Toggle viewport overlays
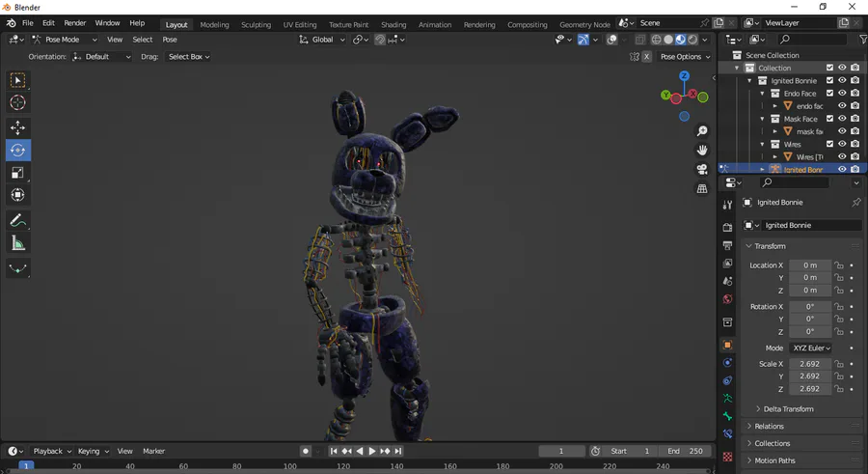Screen dimensions: 868x474 (x=611, y=40)
